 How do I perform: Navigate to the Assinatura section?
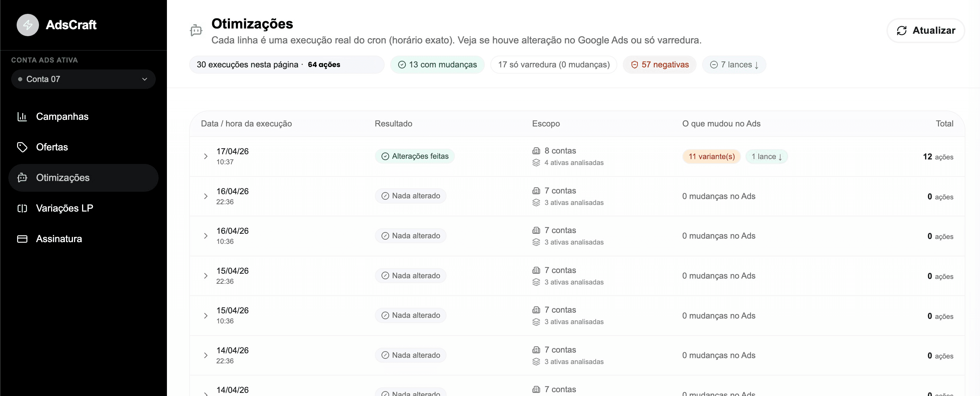[x=59, y=239]
